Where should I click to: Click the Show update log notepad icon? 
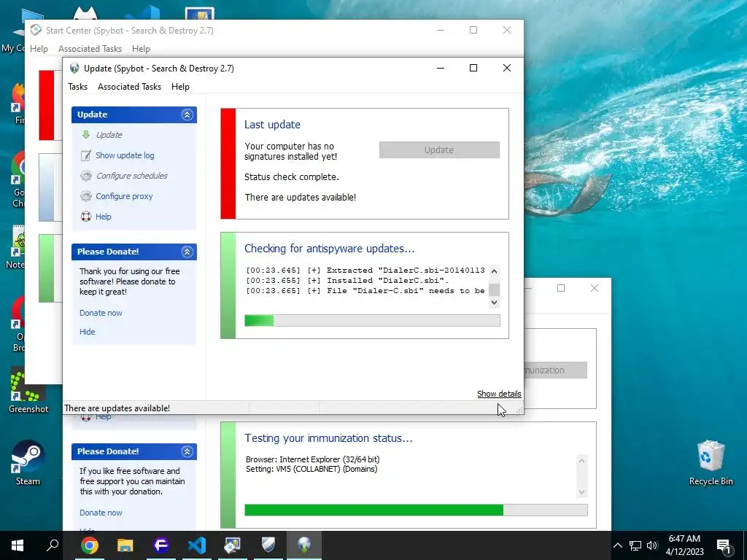pyautogui.click(x=86, y=155)
